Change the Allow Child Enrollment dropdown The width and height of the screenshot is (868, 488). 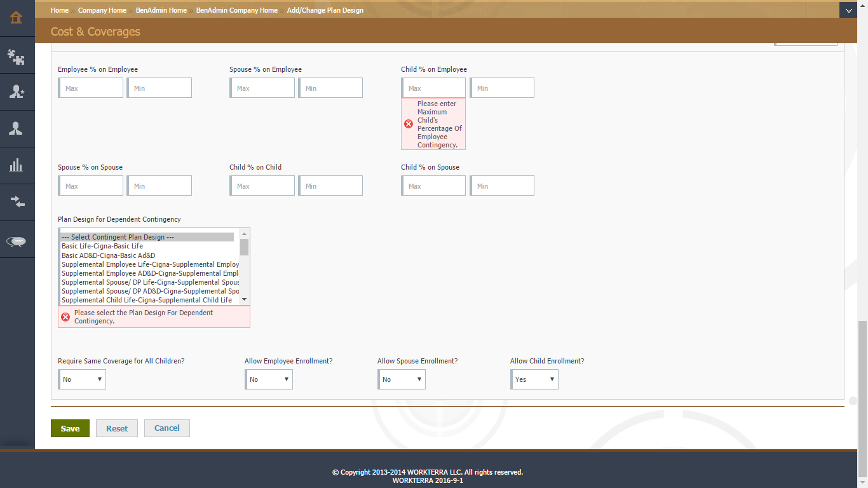(x=534, y=379)
